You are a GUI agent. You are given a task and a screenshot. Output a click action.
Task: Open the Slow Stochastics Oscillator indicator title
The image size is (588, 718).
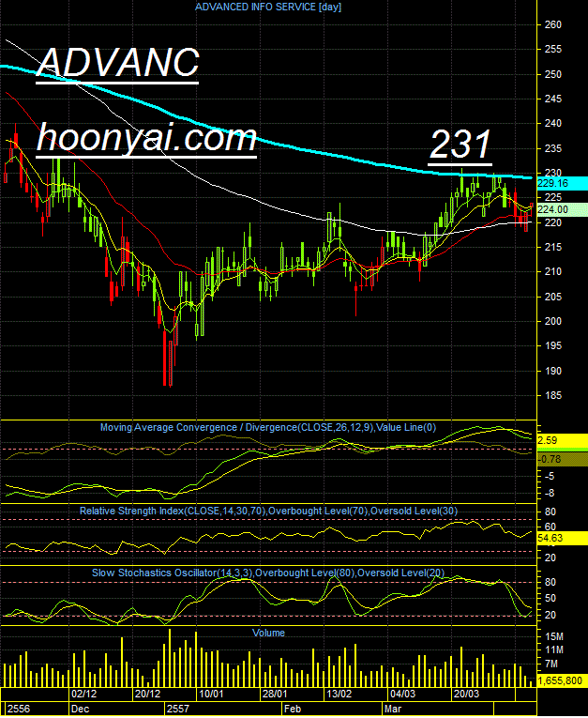[x=268, y=573]
